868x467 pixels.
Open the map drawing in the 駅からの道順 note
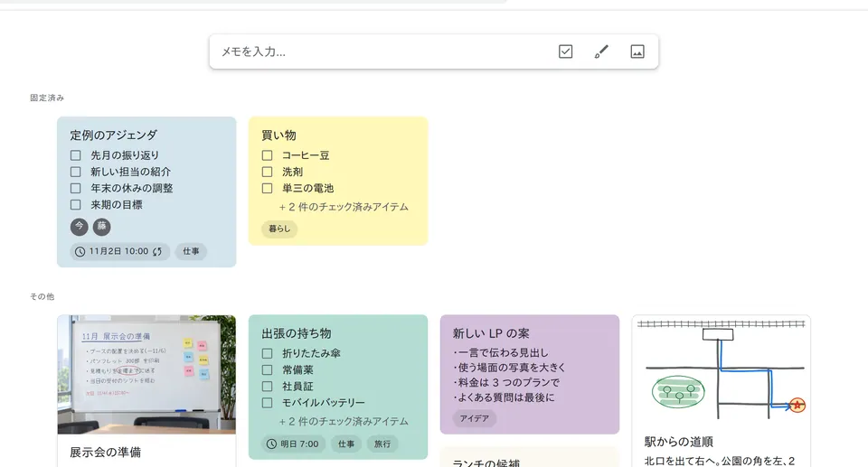point(722,370)
